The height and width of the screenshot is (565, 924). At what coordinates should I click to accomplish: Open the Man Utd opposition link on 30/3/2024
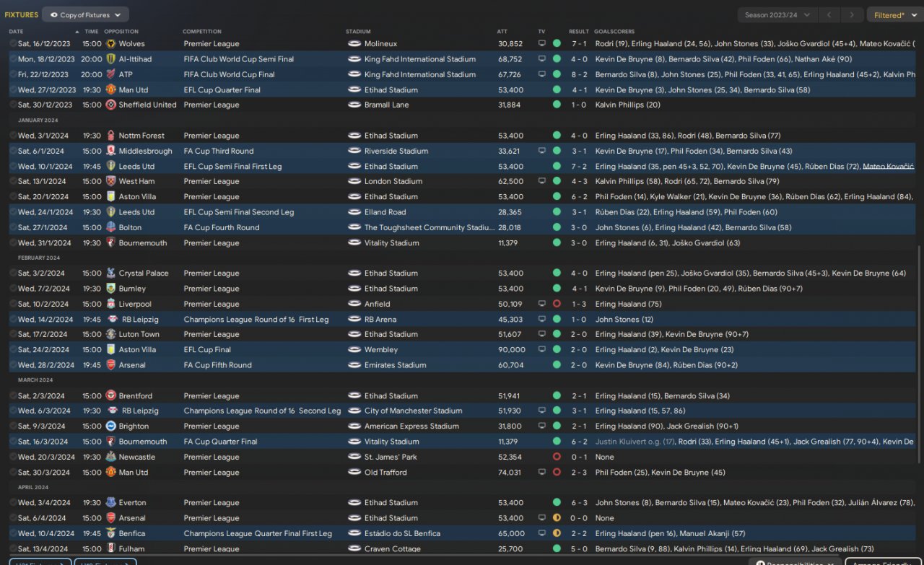[x=133, y=473]
